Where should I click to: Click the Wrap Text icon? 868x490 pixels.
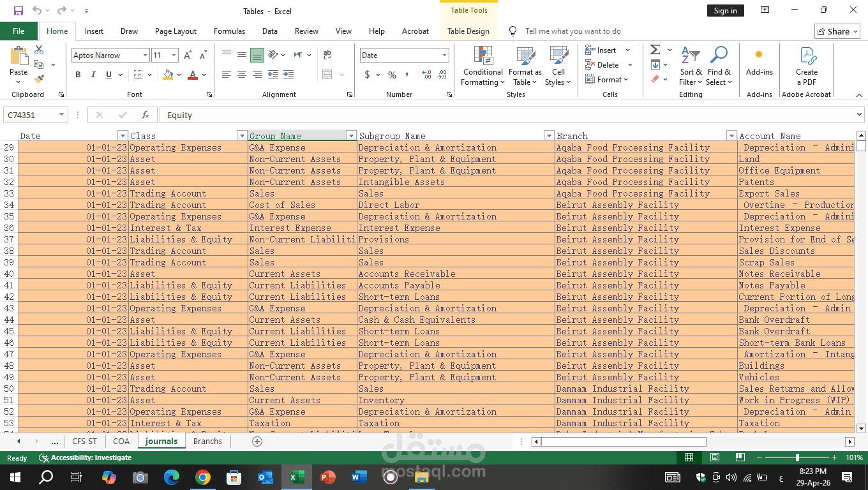point(327,56)
